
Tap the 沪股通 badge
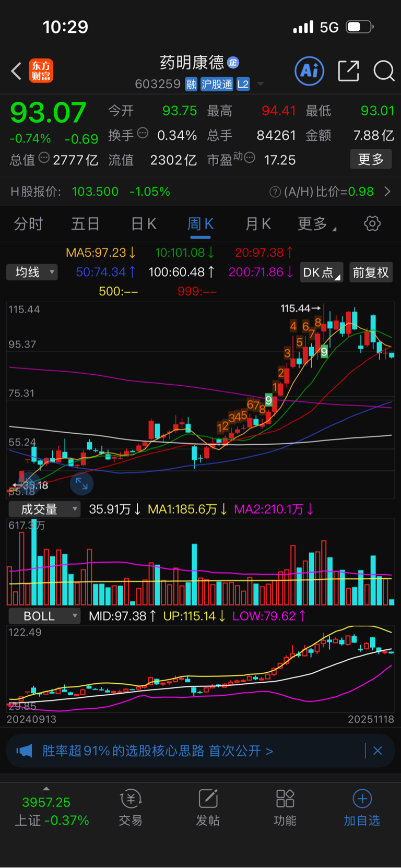217,84
